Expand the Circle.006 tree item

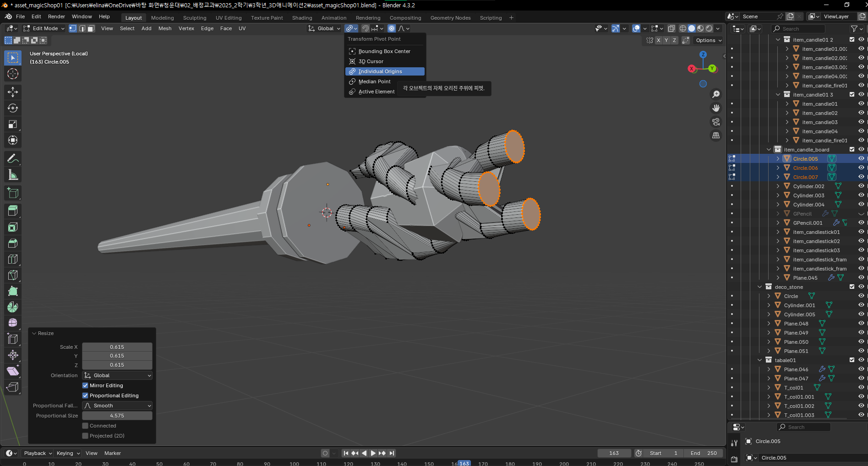[778, 168]
